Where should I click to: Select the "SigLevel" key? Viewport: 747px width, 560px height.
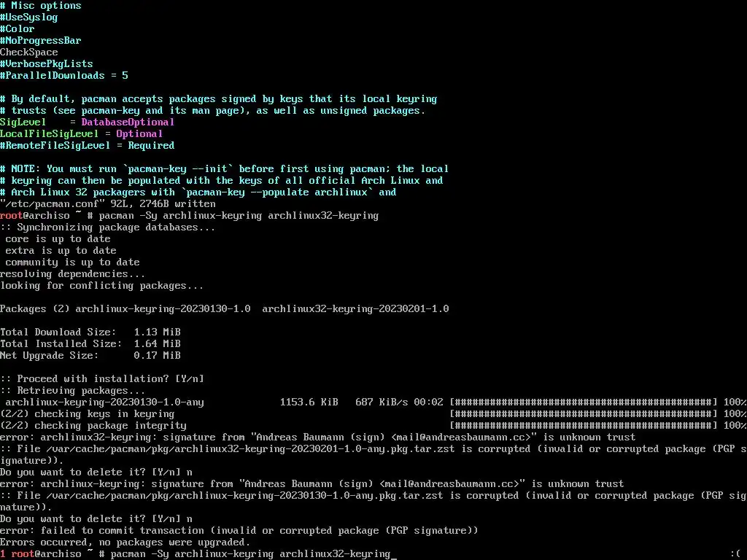[x=23, y=122]
